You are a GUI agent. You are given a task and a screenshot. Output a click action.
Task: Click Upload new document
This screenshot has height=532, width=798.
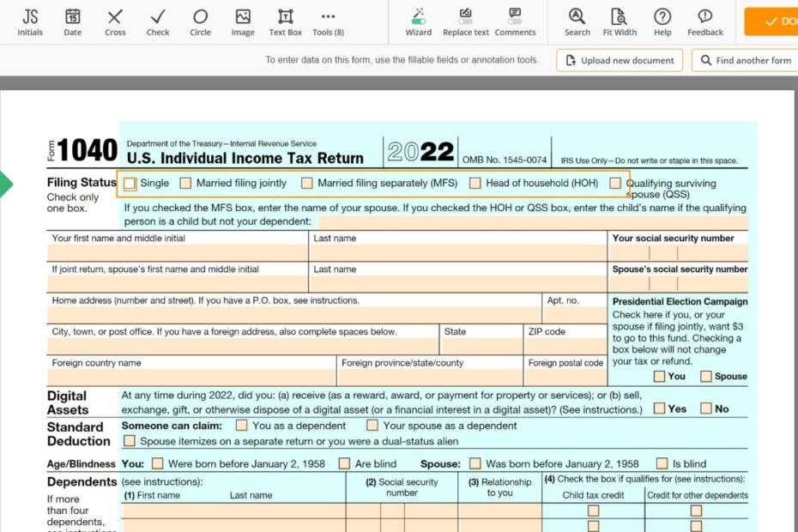[620, 60]
